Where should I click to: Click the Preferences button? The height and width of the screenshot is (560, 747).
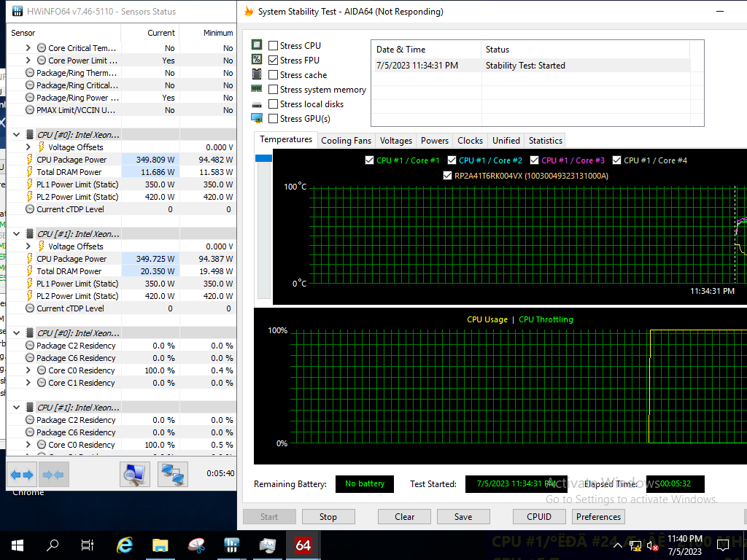pos(598,517)
